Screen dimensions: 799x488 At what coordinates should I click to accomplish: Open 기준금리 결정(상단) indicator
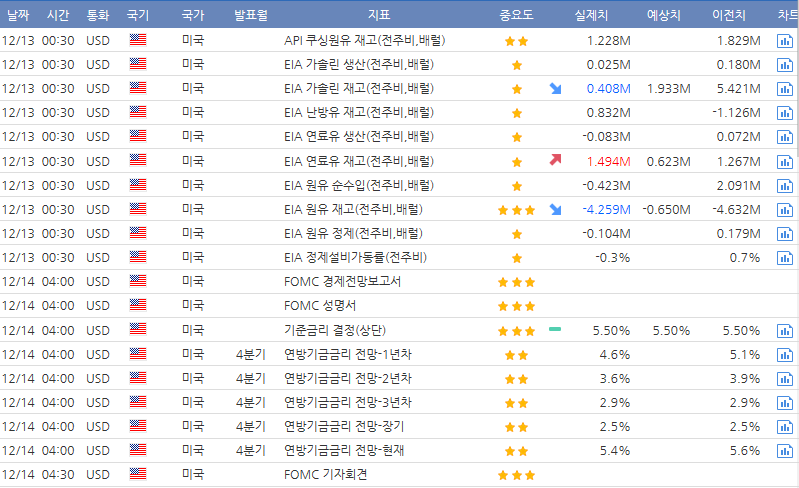pyautogui.click(x=335, y=331)
